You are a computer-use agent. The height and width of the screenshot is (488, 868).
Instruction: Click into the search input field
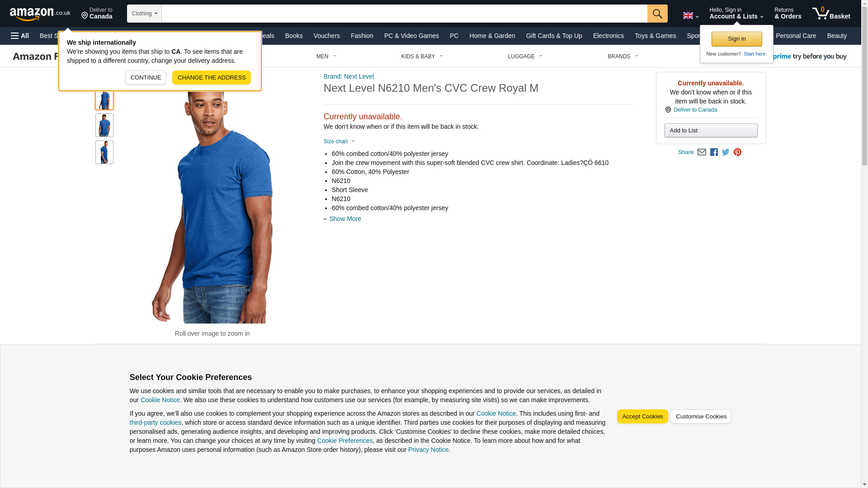(404, 14)
